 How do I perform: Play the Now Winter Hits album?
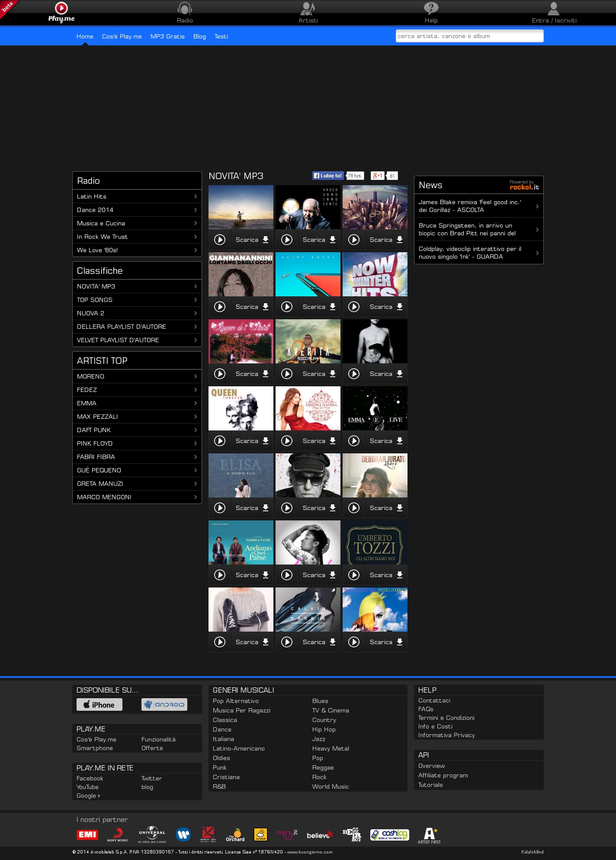pyautogui.click(x=354, y=307)
